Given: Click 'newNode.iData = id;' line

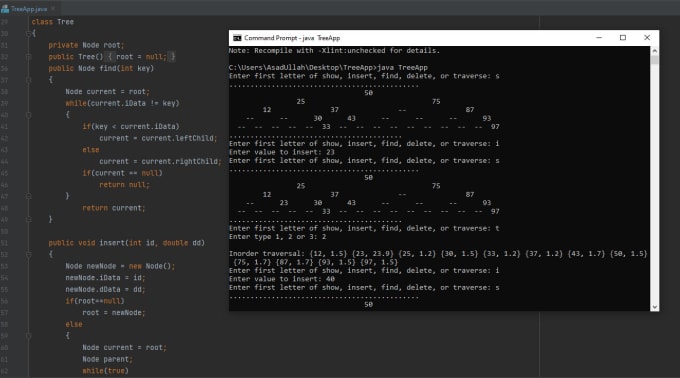Looking at the screenshot, I should pyautogui.click(x=105, y=277).
